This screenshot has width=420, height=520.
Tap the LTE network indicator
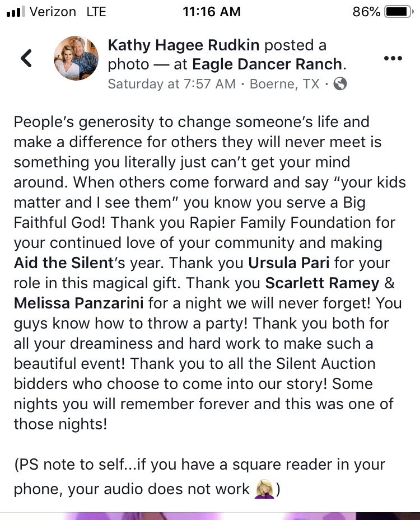tap(96, 12)
